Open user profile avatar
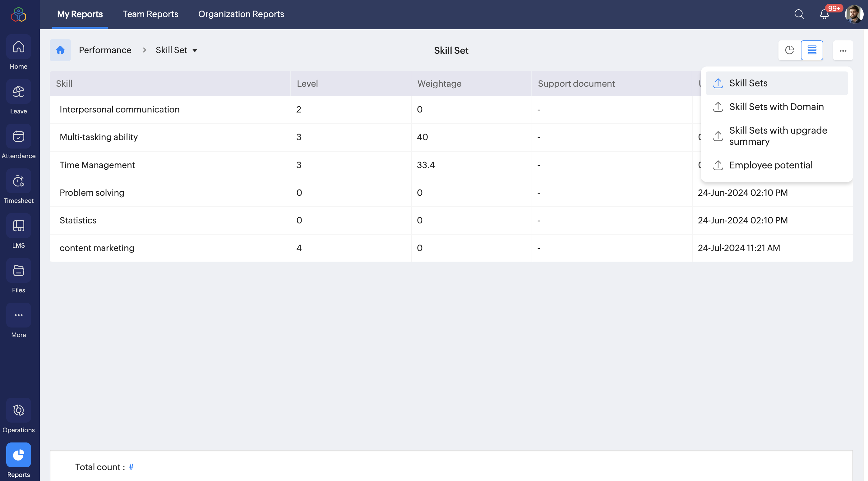Screen dimensions: 868x481 coord(853,14)
